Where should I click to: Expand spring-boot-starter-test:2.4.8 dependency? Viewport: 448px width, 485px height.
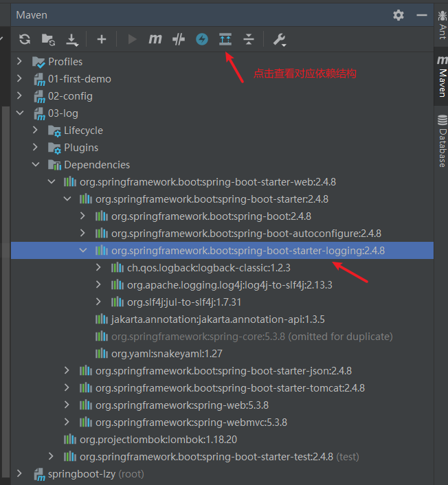click(51, 456)
